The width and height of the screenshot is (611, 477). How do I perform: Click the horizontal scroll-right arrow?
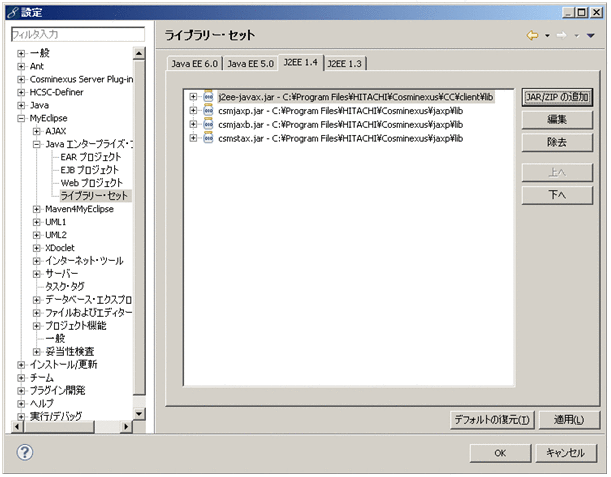pyautogui.click(x=126, y=426)
